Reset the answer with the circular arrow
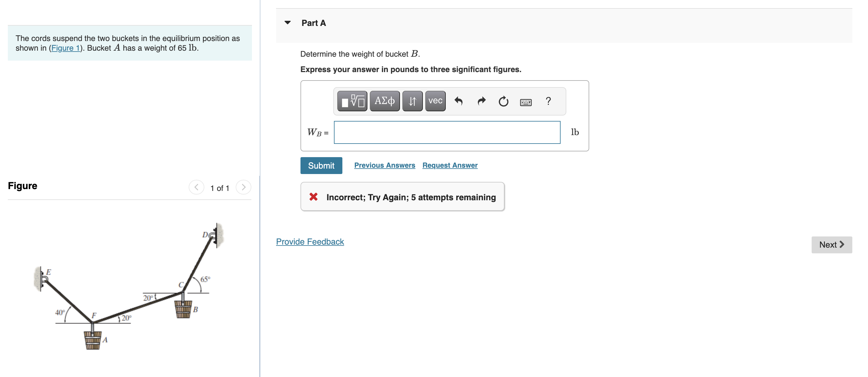 tap(503, 101)
